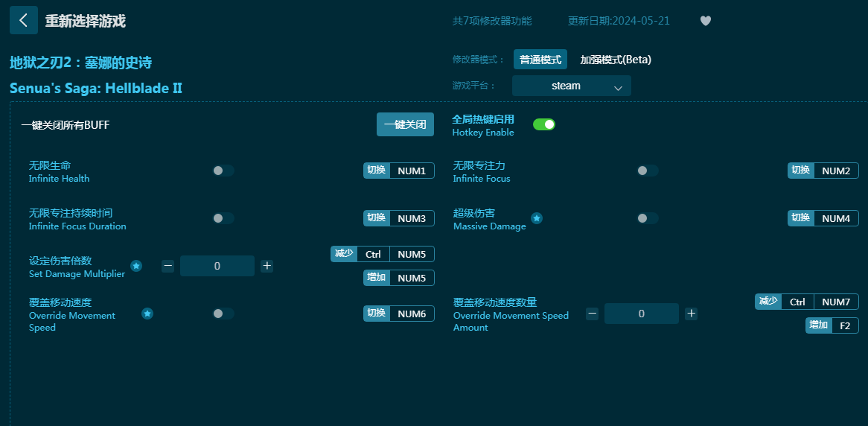Decrease movement speed amount with minus button
Viewport: 868px width, 426px height.
pyautogui.click(x=593, y=314)
